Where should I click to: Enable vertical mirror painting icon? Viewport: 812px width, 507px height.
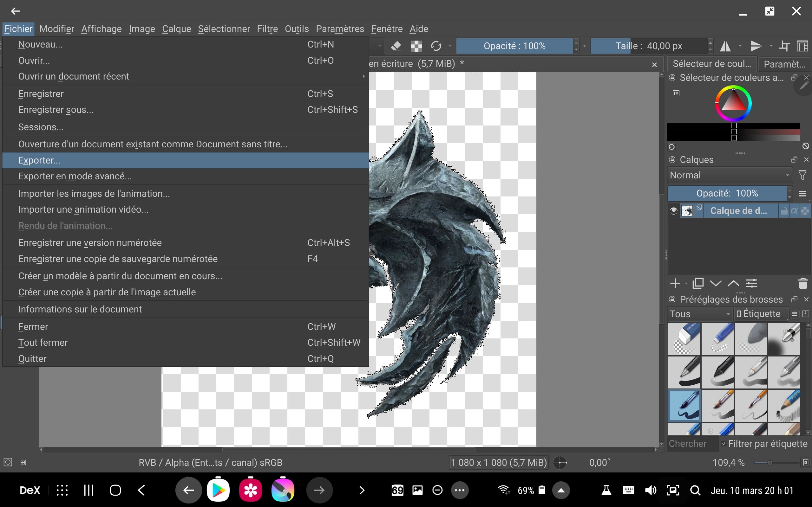pos(756,46)
